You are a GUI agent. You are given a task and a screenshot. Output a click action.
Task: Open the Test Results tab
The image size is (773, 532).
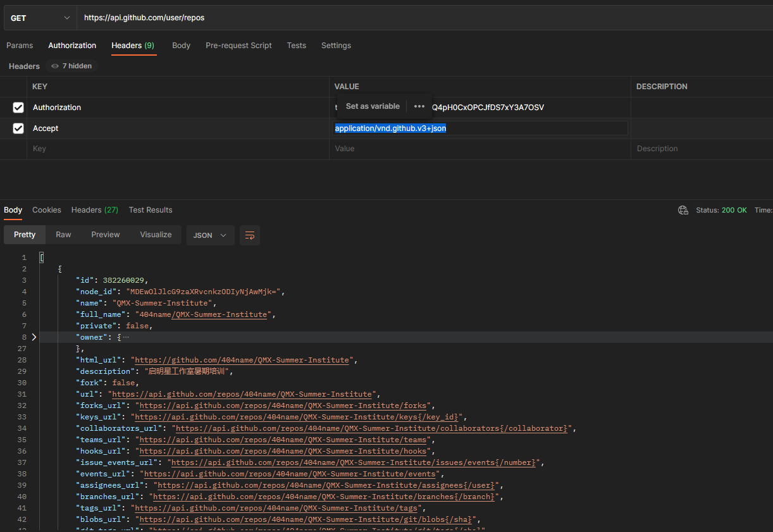pyautogui.click(x=151, y=210)
